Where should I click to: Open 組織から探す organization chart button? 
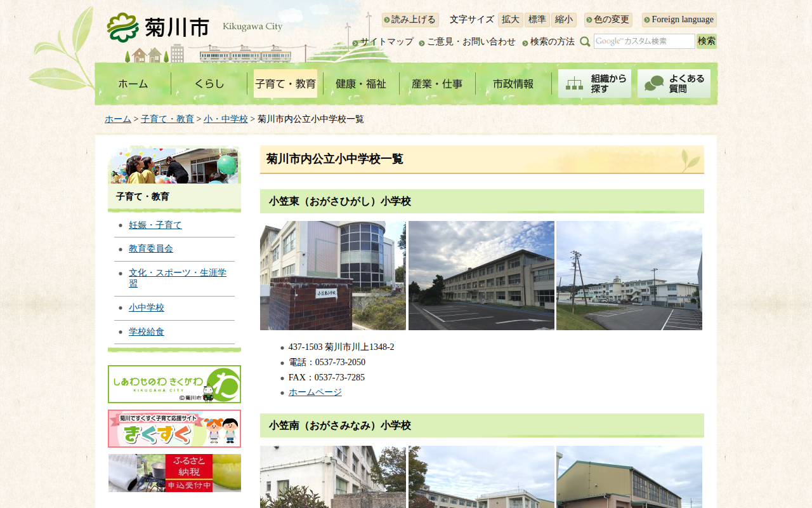pyautogui.click(x=594, y=83)
